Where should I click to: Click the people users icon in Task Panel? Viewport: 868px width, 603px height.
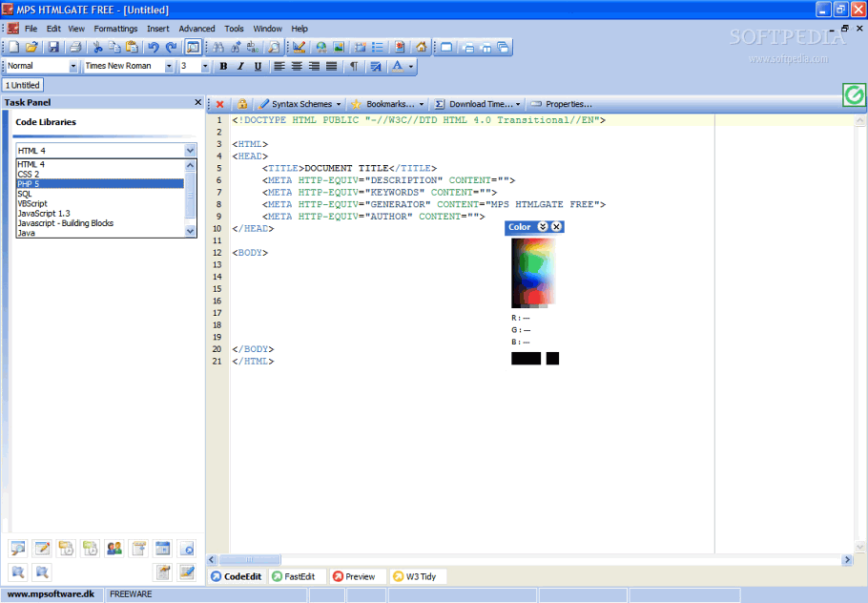pos(114,549)
